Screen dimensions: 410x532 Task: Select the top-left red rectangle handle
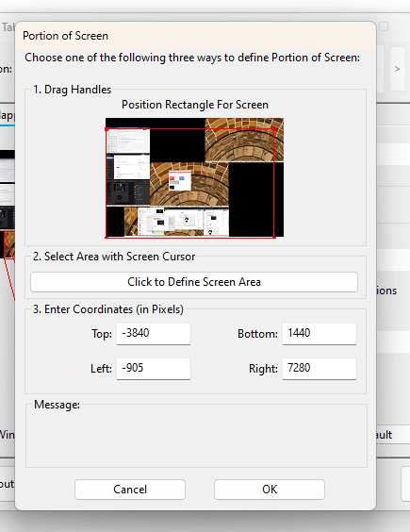[x=107, y=129]
